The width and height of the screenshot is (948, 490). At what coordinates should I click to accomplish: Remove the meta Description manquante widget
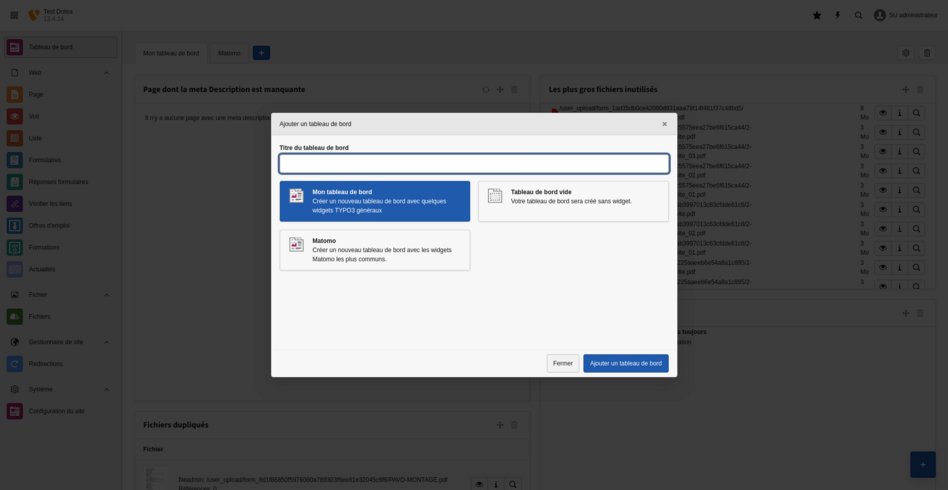pyautogui.click(x=515, y=90)
